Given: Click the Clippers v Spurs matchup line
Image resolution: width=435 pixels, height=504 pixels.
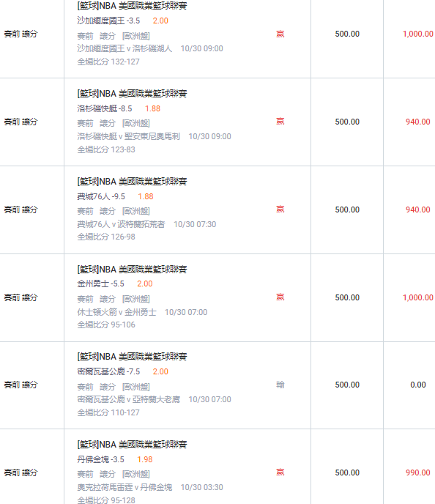Looking at the screenshot, I should (128, 136).
